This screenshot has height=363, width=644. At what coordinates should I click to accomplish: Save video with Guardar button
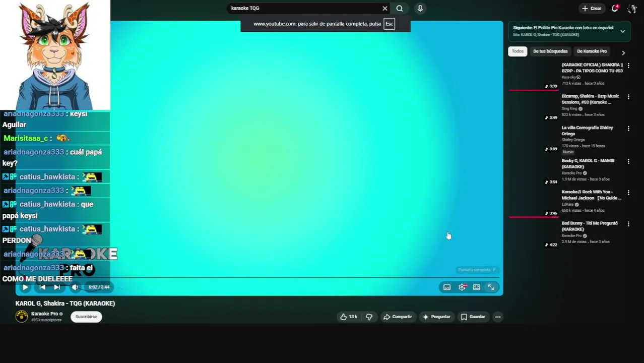click(x=473, y=317)
